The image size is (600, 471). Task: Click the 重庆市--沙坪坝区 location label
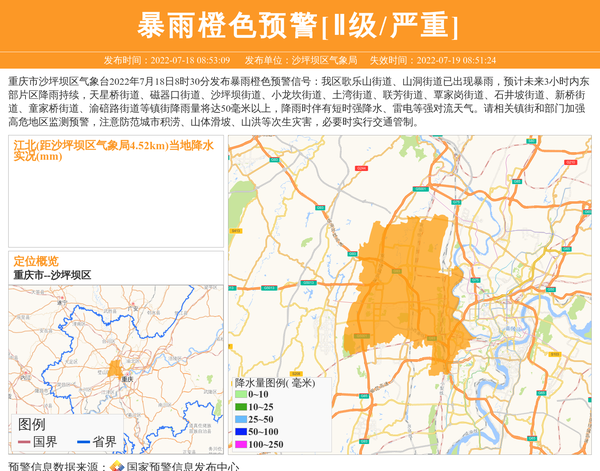52,275
